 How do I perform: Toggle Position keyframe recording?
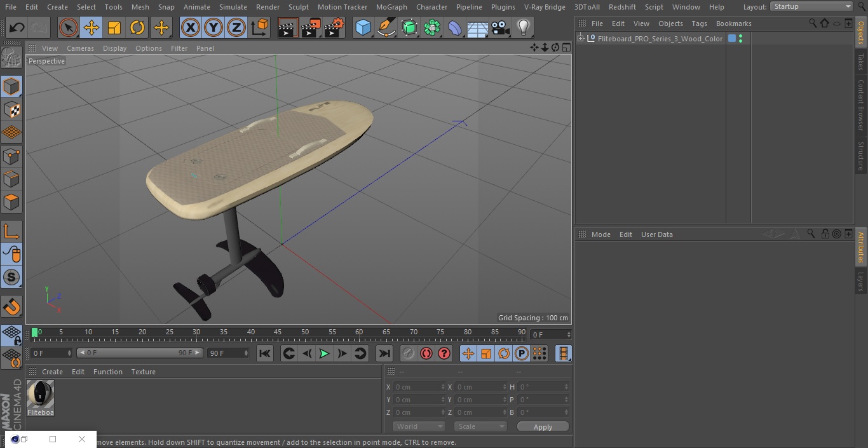point(468,353)
